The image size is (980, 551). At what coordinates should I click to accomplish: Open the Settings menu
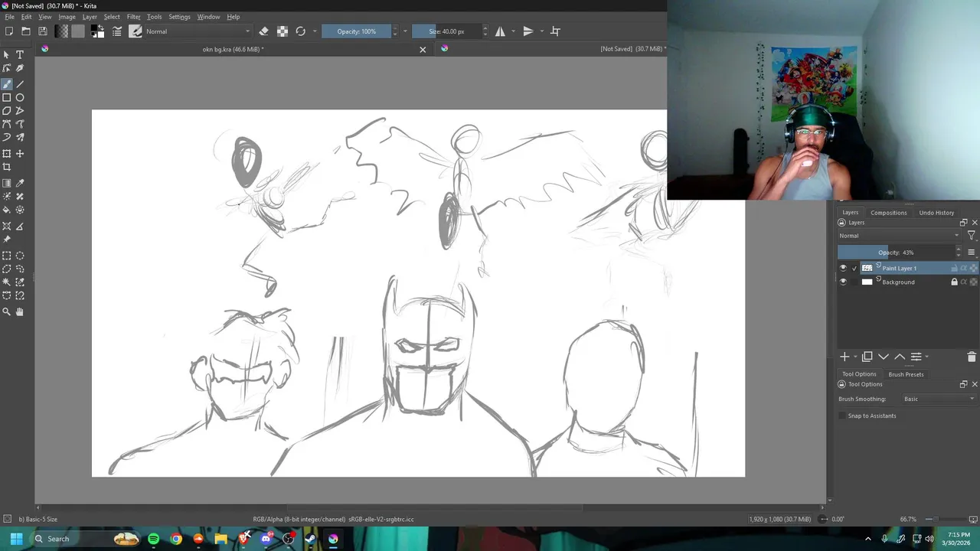pyautogui.click(x=179, y=17)
